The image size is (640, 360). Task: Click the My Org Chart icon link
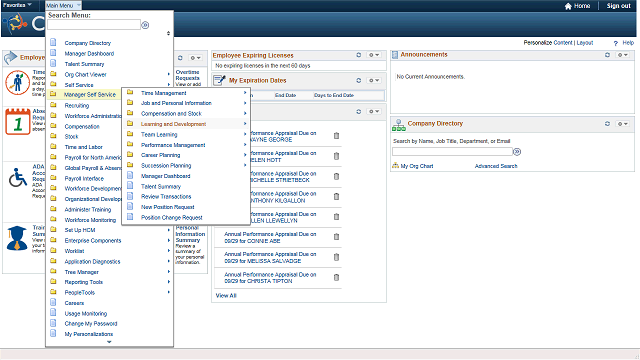click(395, 166)
